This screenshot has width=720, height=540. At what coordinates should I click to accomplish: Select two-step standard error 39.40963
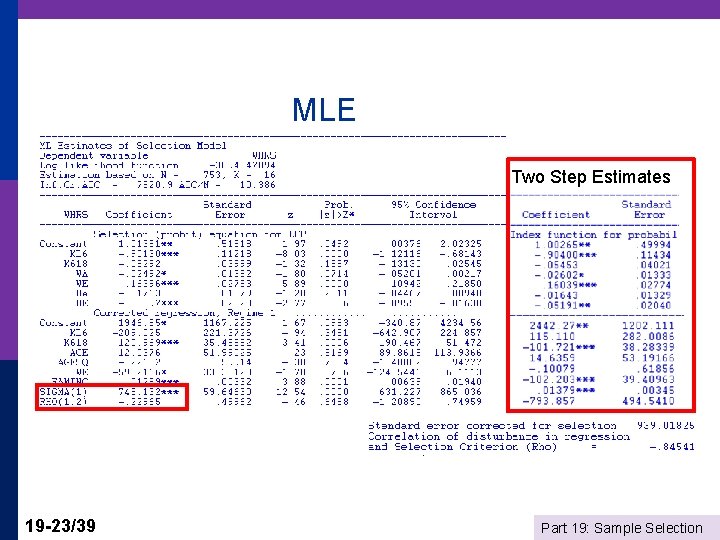pos(648,379)
